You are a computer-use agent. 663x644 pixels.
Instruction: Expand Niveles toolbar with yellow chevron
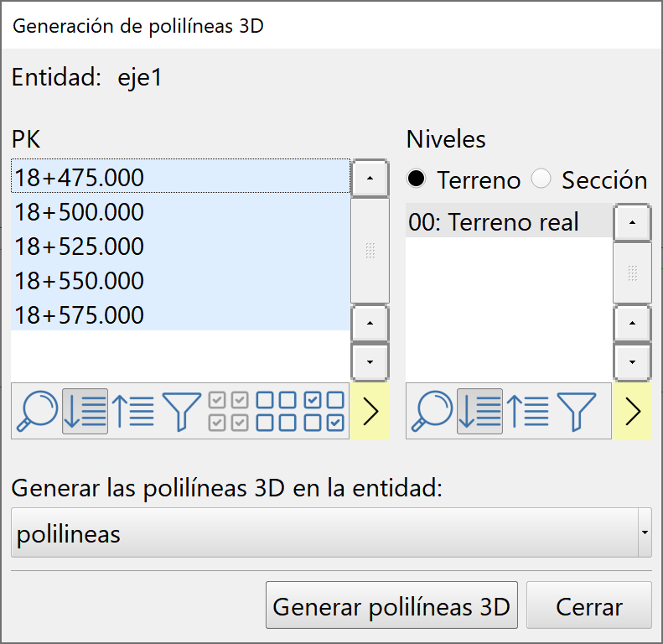tap(633, 411)
